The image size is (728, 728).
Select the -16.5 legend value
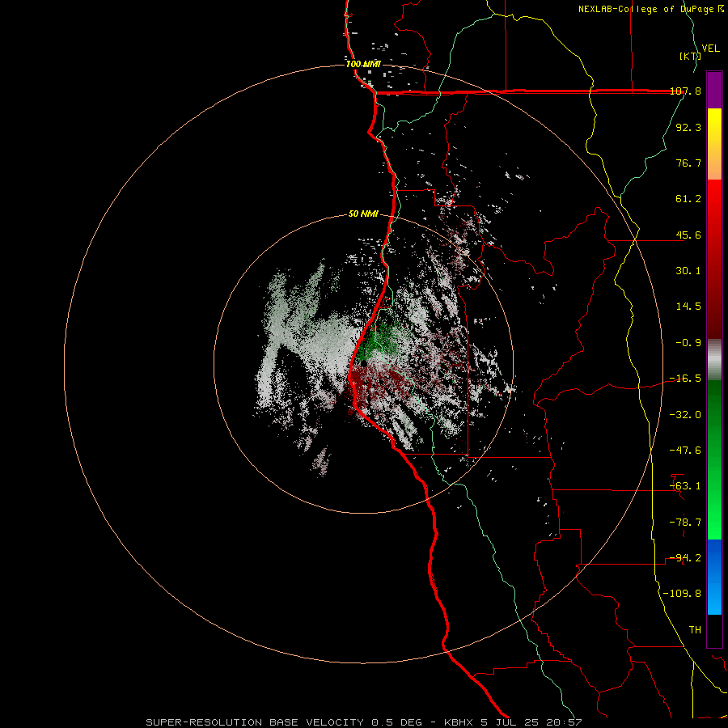[x=685, y=379]
